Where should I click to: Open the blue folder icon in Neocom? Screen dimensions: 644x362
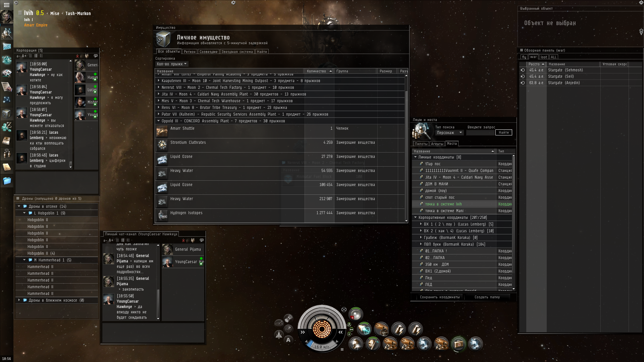tap(7, 181)
